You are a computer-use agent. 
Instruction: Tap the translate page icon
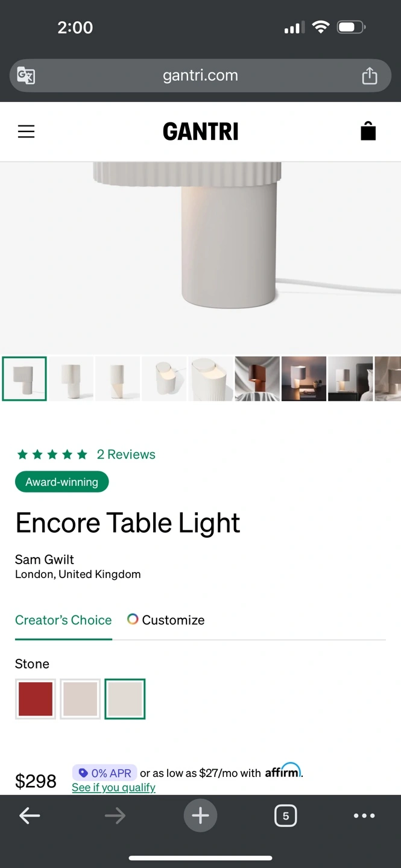pyautogui.click(x=26, y=76)
